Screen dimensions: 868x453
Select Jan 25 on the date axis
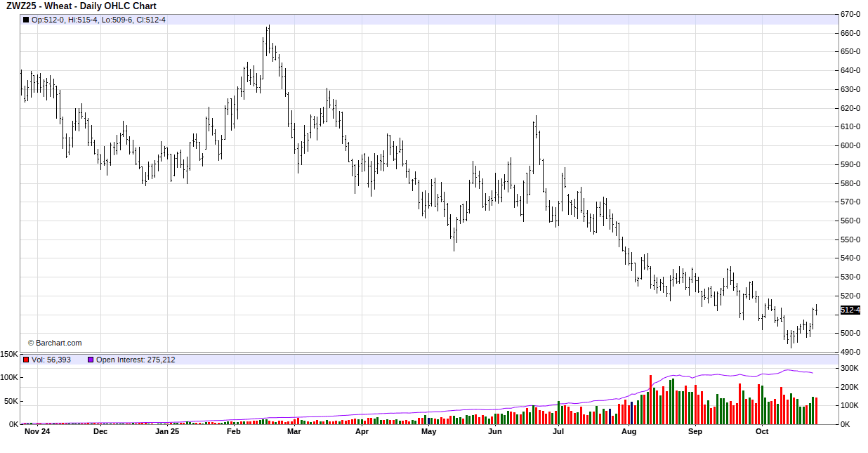[167, 432]
